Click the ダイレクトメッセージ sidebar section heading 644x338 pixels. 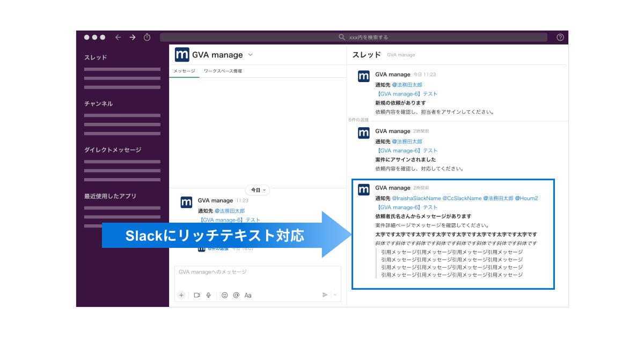point(113,150)
